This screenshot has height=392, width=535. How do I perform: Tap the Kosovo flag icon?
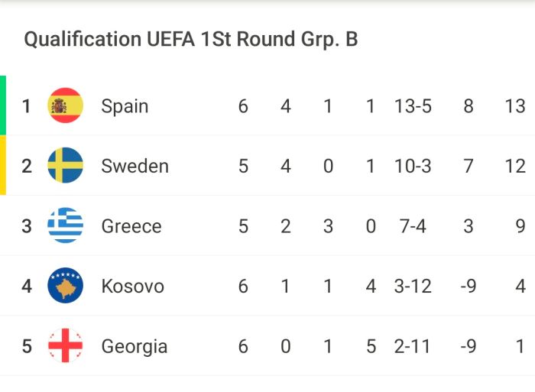tap(65, 286)
